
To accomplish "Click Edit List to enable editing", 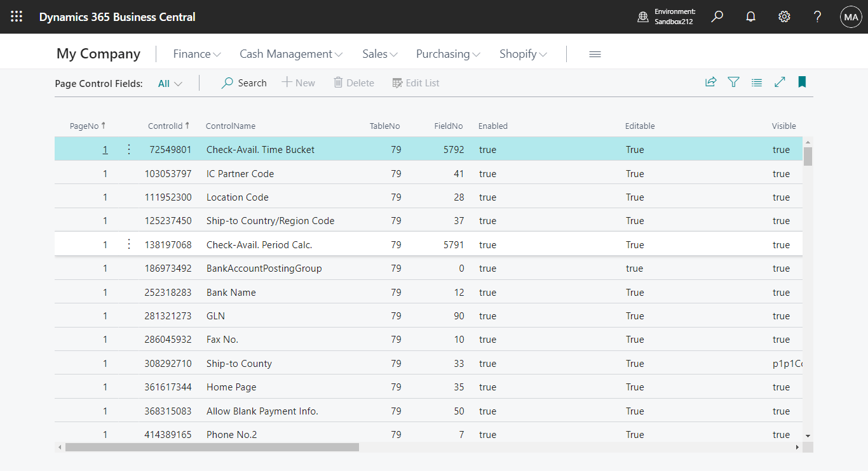I will point(416,83).
